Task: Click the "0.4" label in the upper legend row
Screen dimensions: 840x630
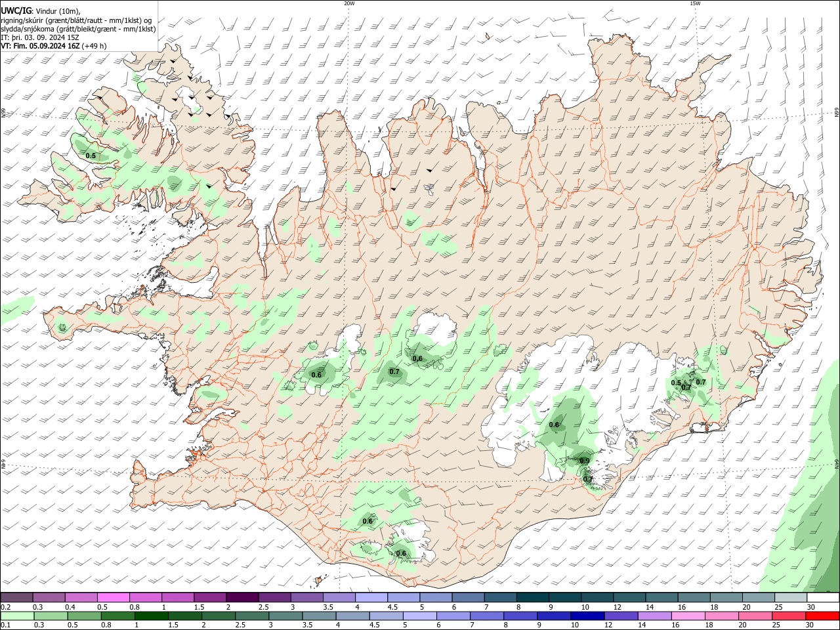Action: (x=70, y=607)
